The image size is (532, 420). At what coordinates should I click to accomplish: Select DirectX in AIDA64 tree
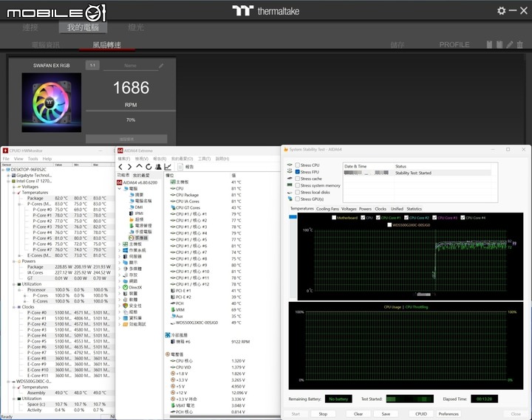(132, 287)
